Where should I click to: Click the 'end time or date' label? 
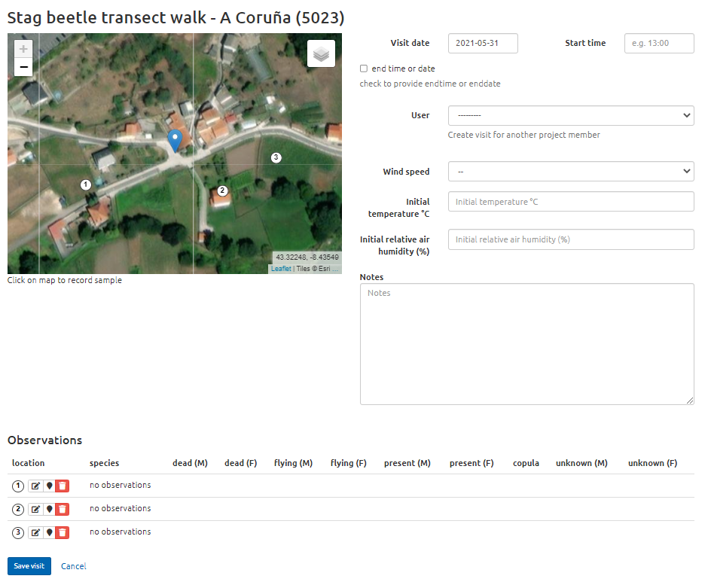(x=403, y=69)
